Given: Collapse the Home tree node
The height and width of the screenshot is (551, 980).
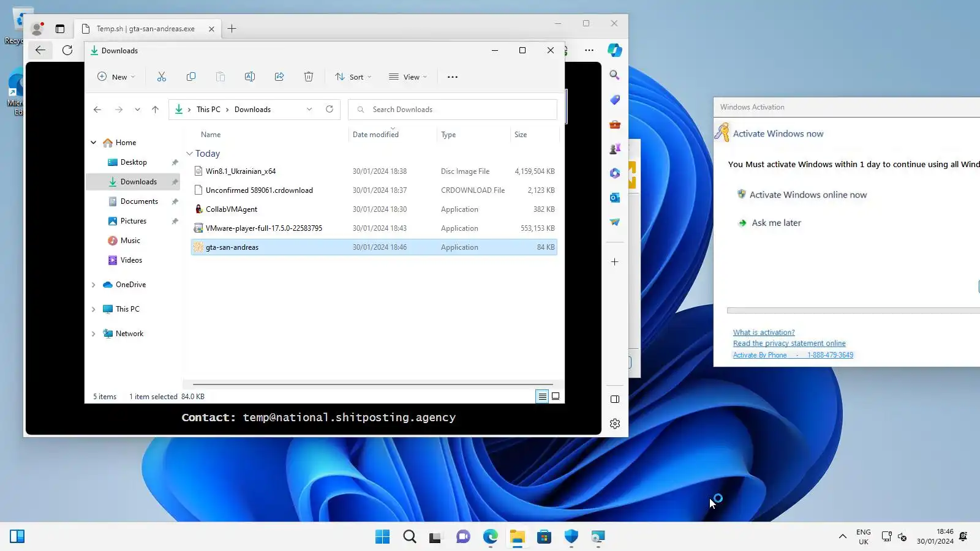Looking at the screenshot, I should [94, 143].
